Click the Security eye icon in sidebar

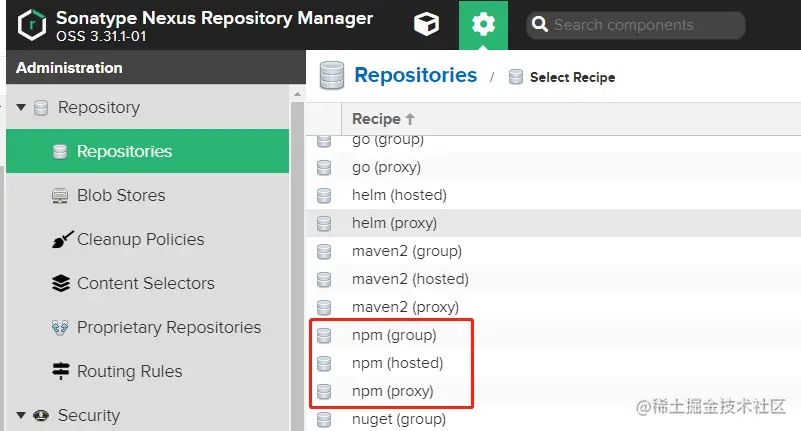[x=41, y=415]
